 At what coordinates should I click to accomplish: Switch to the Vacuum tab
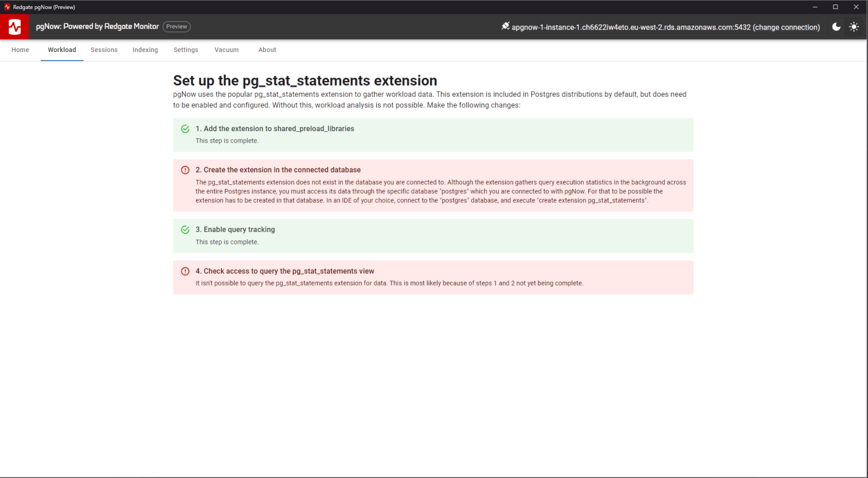[227, 50]
